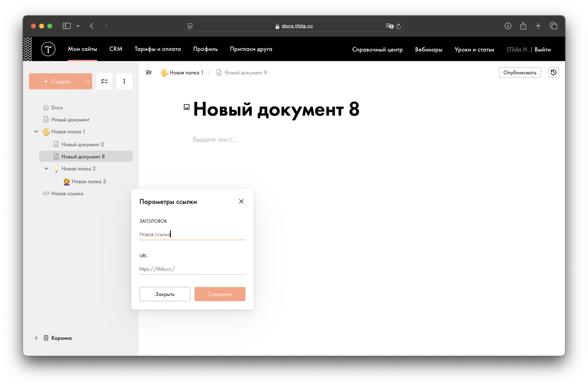Viewport: 588px width, 386px height.
Task: Click the cover image icon beside the title
Action: [187, 107]
